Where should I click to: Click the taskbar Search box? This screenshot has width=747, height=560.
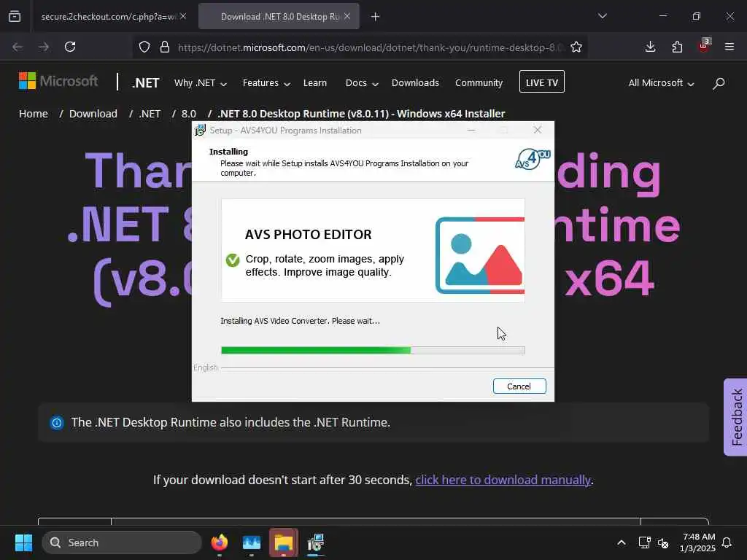coord(122,542)
